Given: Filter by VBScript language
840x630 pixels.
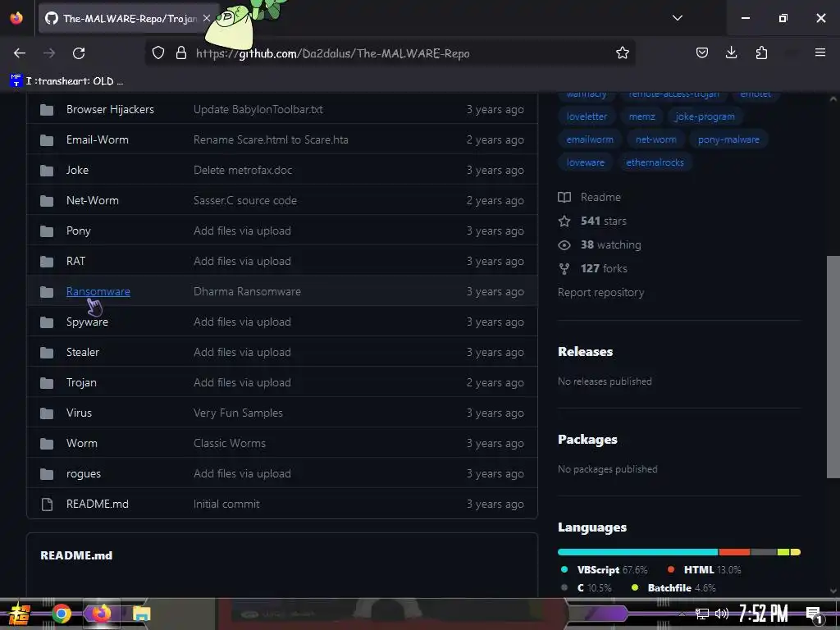Looking at the screenshot, I should [604, 570].
